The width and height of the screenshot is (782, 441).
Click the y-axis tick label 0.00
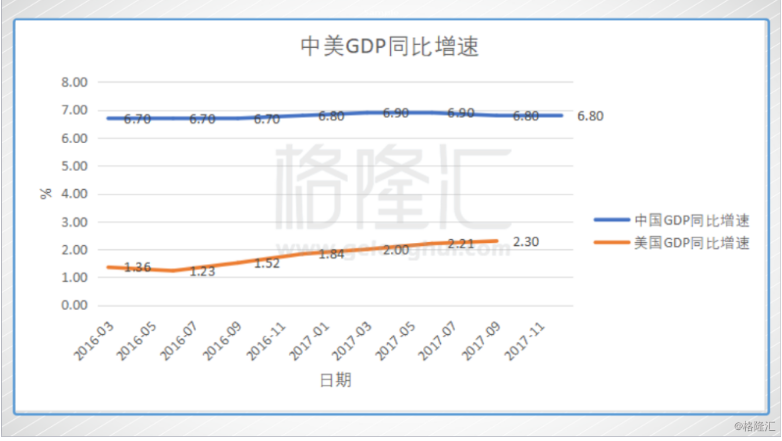74,305
